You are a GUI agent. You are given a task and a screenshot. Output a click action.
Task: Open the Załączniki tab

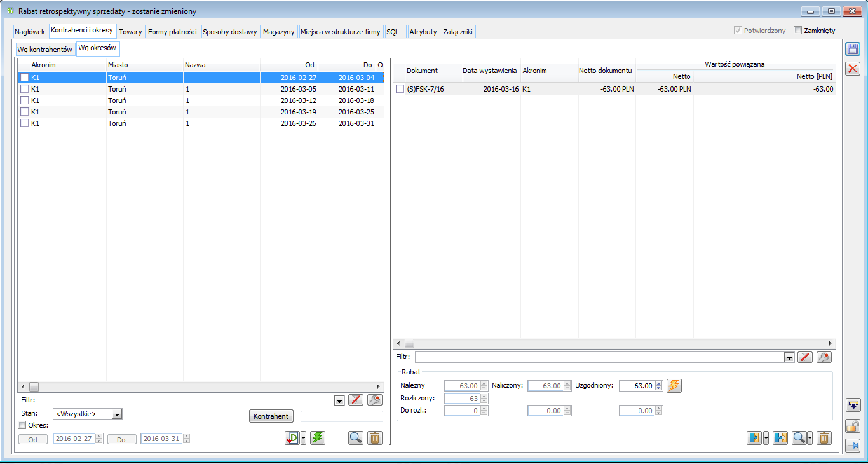458,31
